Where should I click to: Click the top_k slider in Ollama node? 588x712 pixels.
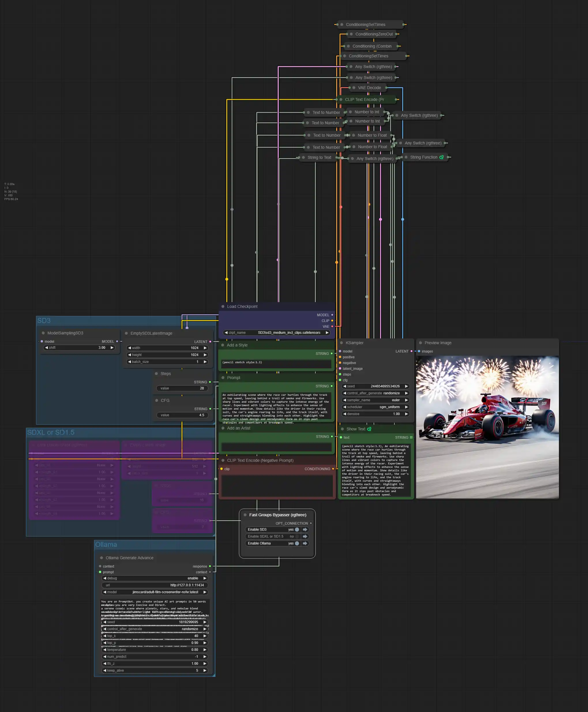155,636
